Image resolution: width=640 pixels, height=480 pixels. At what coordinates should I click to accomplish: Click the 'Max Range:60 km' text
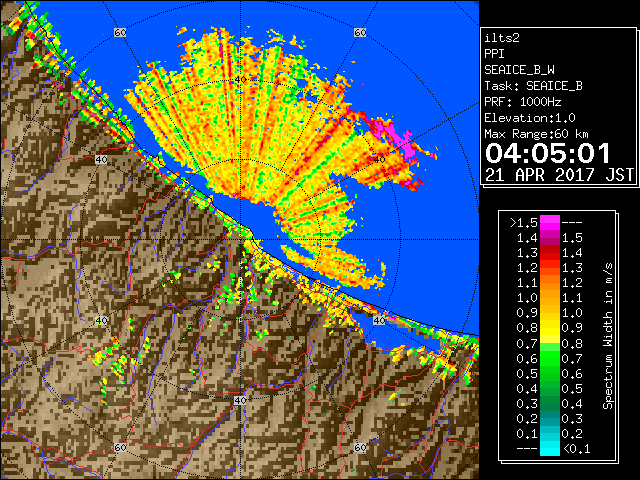point(537,134)
